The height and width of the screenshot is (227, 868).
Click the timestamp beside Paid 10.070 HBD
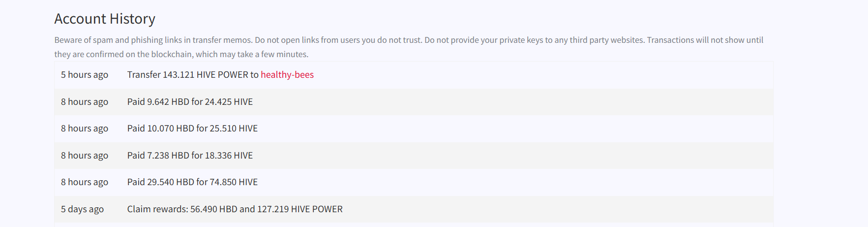coord(85,129)
